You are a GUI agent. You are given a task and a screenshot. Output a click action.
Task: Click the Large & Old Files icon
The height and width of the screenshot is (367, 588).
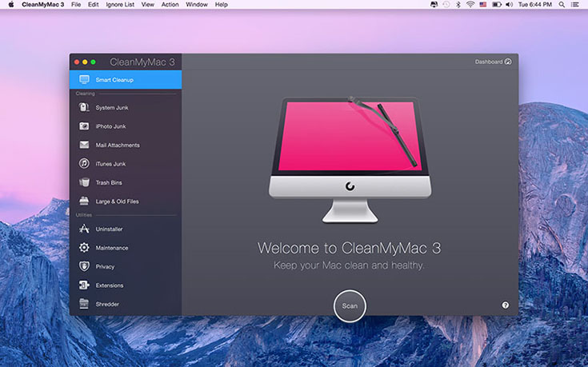pyautogui.click(x=84, y=201)
